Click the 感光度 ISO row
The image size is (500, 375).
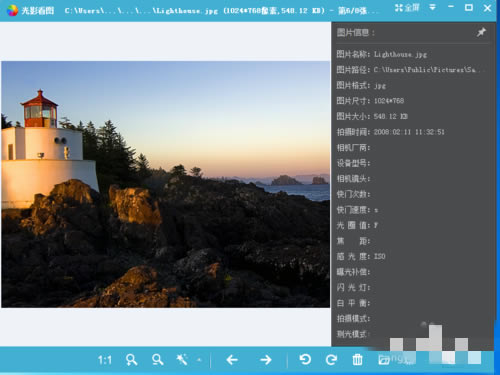[x=361, y=256]
